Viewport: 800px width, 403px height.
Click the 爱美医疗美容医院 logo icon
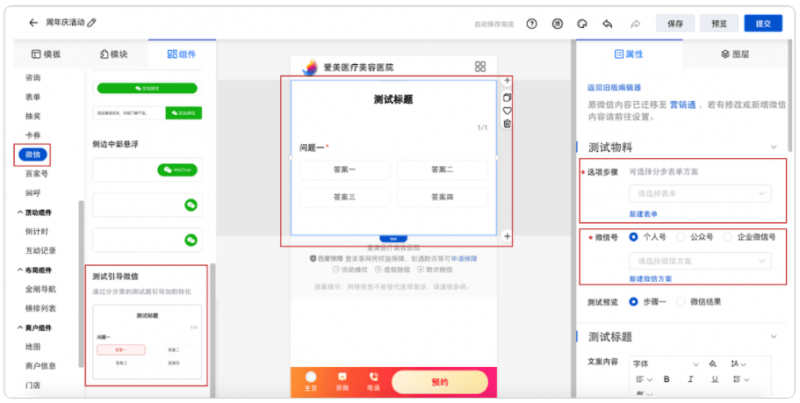310,67
